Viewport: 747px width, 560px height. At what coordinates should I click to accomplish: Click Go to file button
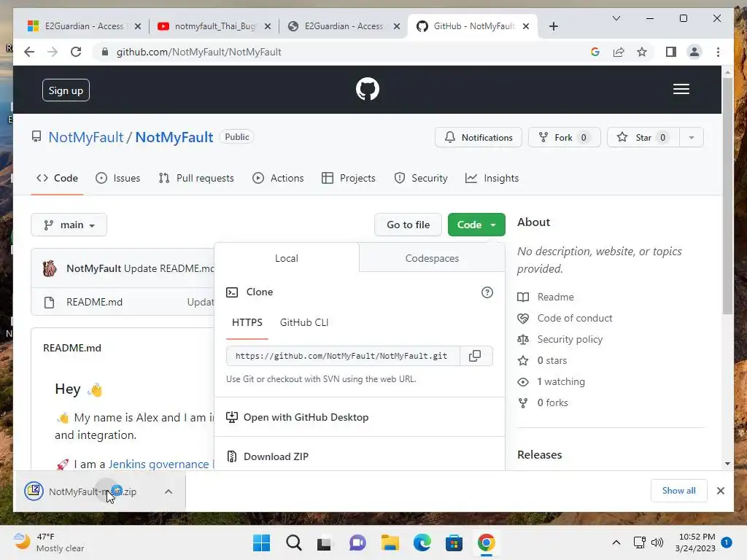coord(408,225)
